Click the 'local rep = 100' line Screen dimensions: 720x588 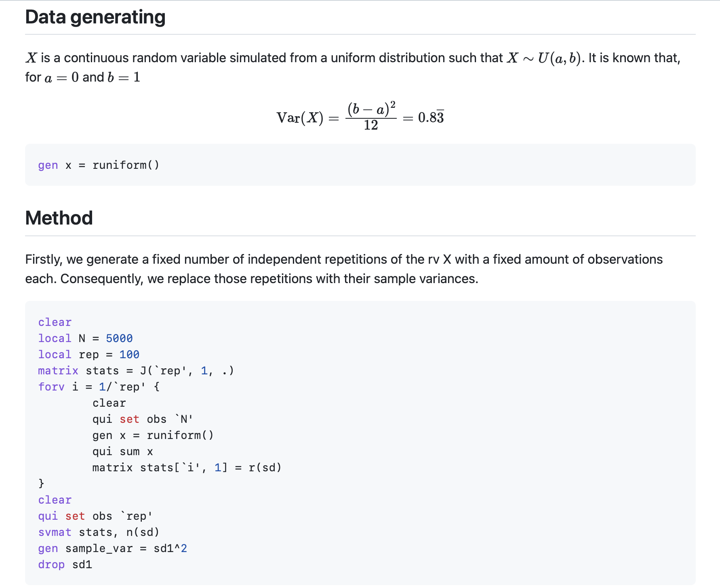tap(88, 355)
